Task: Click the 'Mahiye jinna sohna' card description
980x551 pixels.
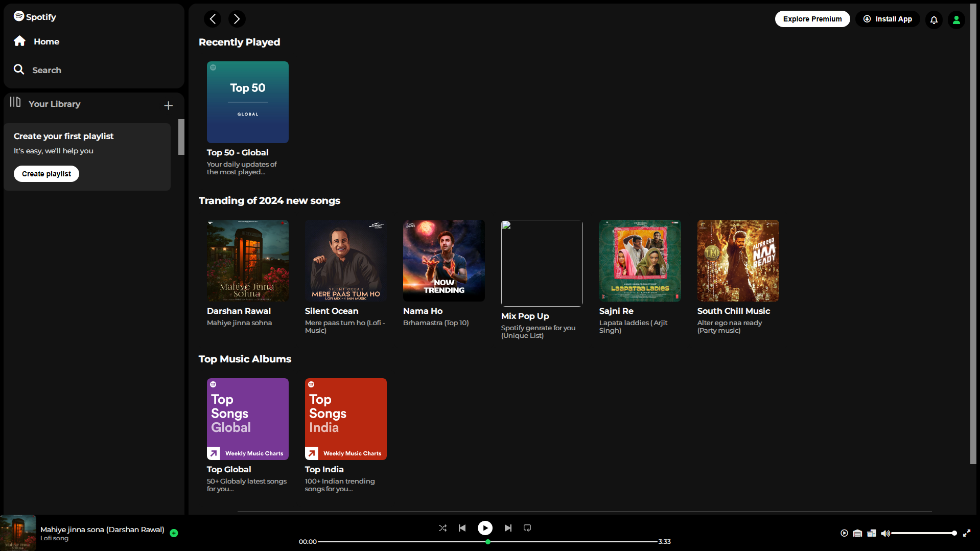Action: point(239,323)
